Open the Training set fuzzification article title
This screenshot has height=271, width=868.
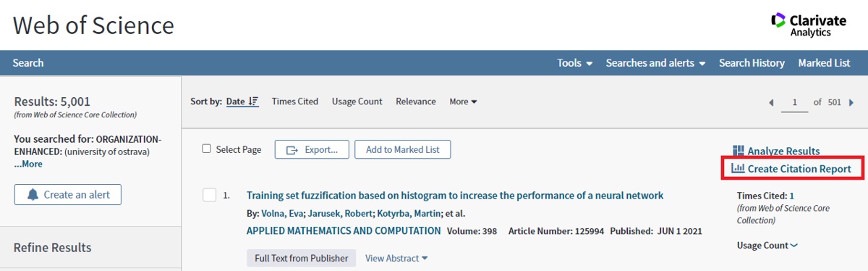pyautogui.click(x=455, y=195)
